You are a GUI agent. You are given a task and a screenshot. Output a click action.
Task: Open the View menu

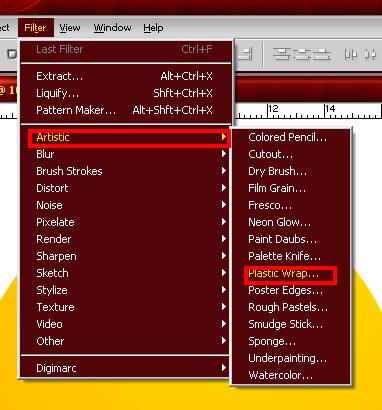coord(70,28)
